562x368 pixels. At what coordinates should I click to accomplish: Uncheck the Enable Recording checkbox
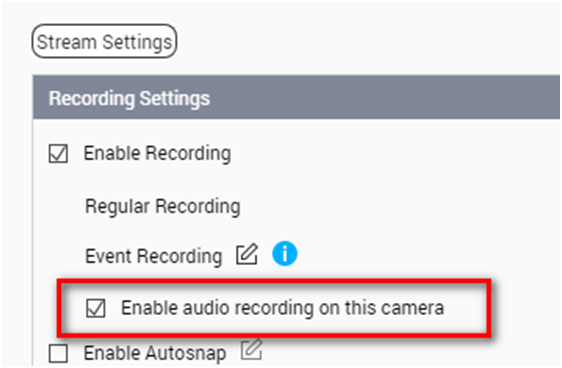(x=58, y=154)
